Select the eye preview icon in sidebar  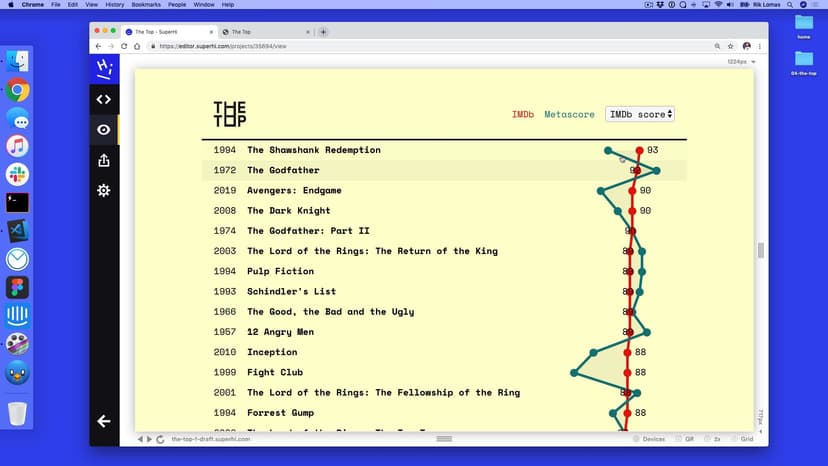pos(103,130)
